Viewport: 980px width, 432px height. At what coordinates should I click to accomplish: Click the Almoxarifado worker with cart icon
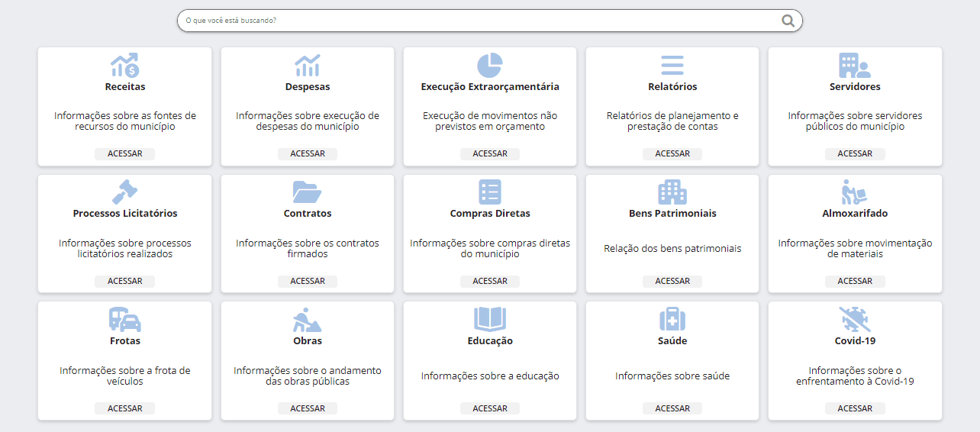click(854, 192)
